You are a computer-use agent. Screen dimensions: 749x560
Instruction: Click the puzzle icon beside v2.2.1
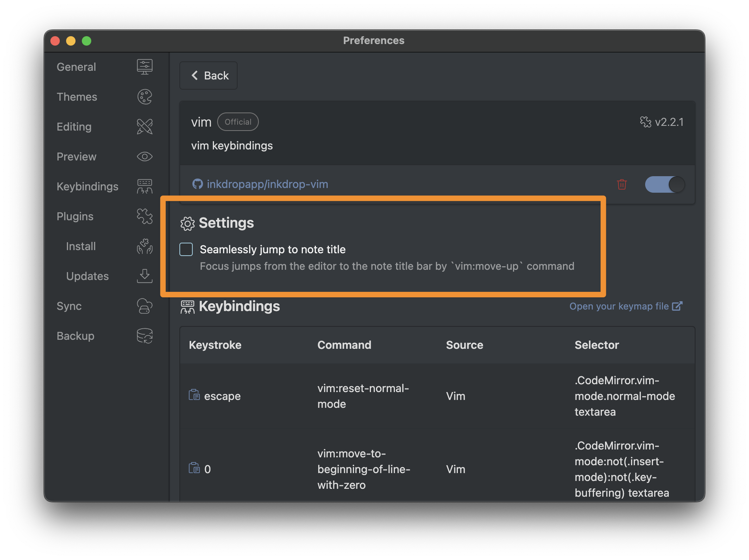(x=646, y=122)
